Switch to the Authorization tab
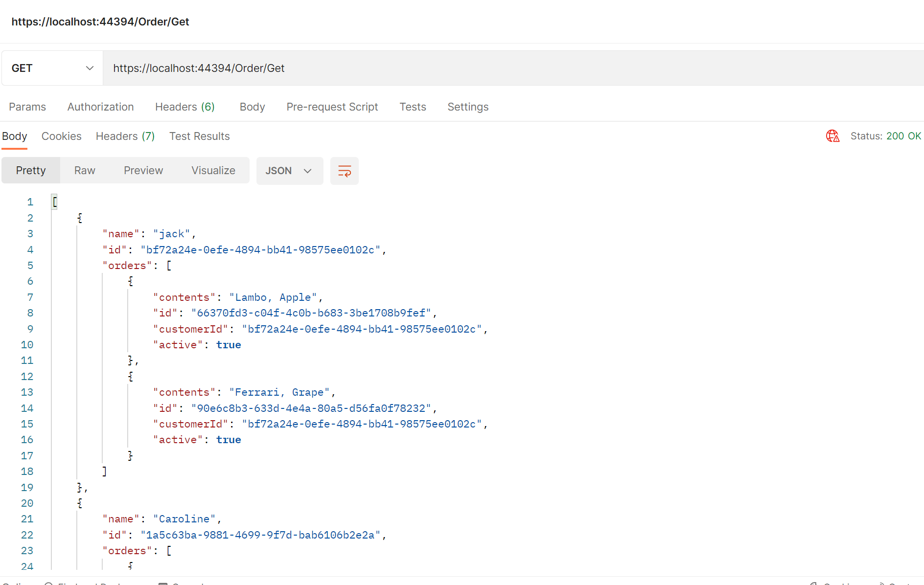The width and height of the screenshot is (924, 585). point(100,107)
